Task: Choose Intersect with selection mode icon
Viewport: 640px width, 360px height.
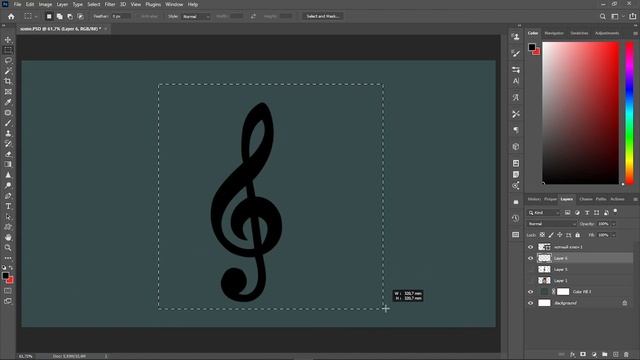Action: point(81,16)
